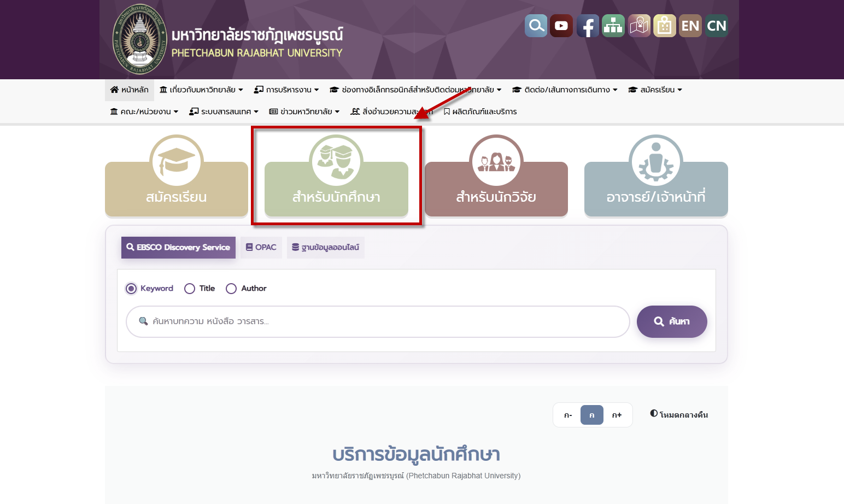
Task: Open the YouTube icon in header
Action: pyautogui.click(x=561, y=26)
